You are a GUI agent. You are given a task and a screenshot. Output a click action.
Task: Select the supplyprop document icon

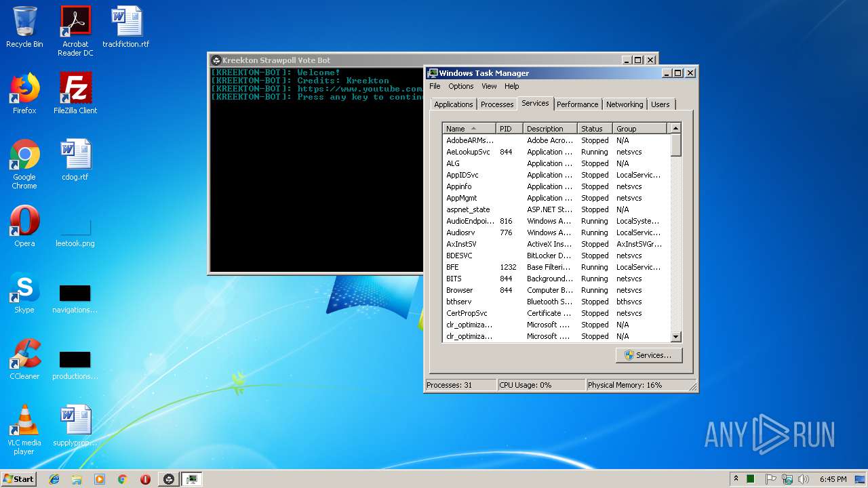[x=75, y=426]
